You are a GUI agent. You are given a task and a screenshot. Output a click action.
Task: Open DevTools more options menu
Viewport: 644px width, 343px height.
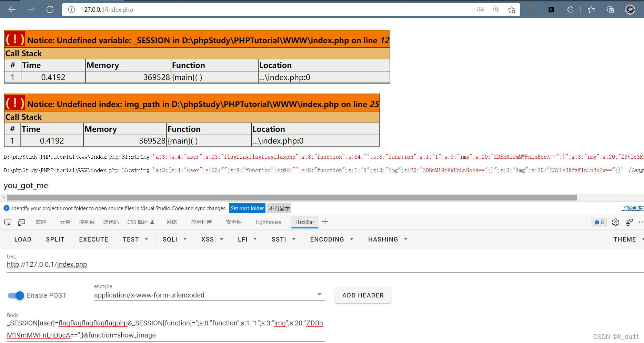click(641, 222)
